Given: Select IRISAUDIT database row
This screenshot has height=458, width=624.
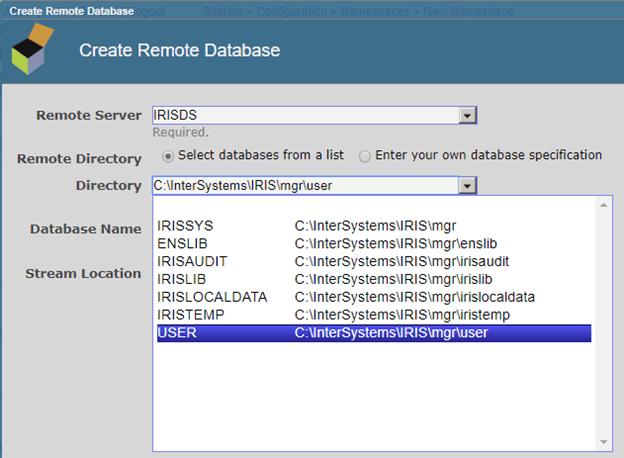Looking at the screenshot, I should [x=374, y=261].
